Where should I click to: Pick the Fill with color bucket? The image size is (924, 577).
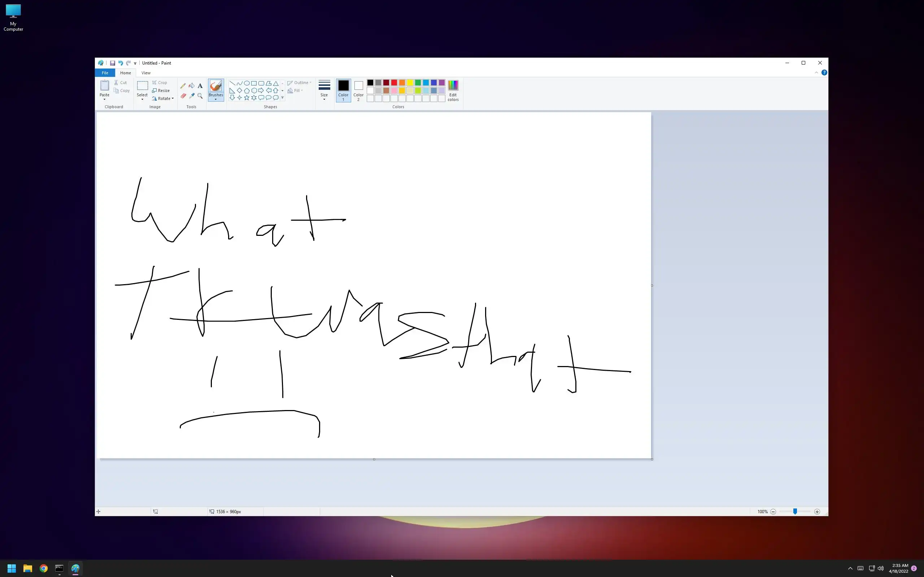192,86
